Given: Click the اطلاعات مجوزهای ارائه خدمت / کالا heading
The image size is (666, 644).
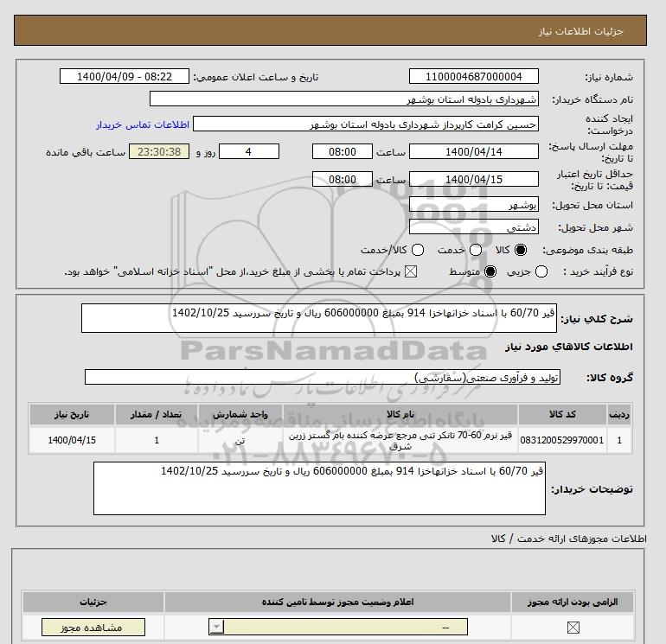Looking at the screenshot, I should pyautogui.click(x=569, y=539).
